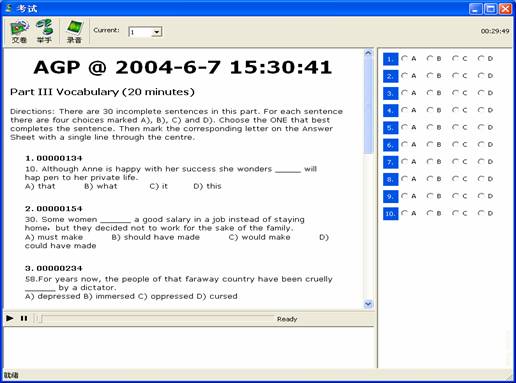Click the 交卷 submit paper icon
The height and width of the screenshot is (383, 516).
coord(19,31)
